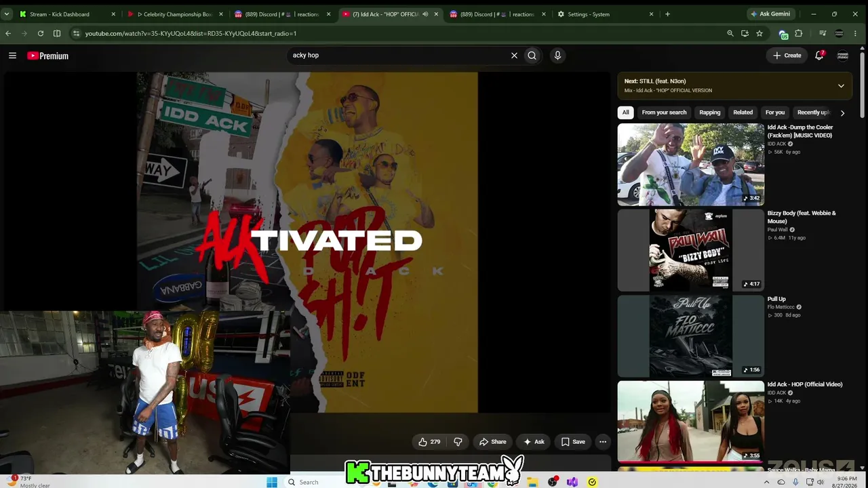
Task: Show more filter chips with arrow
Action: coord(842,113)
